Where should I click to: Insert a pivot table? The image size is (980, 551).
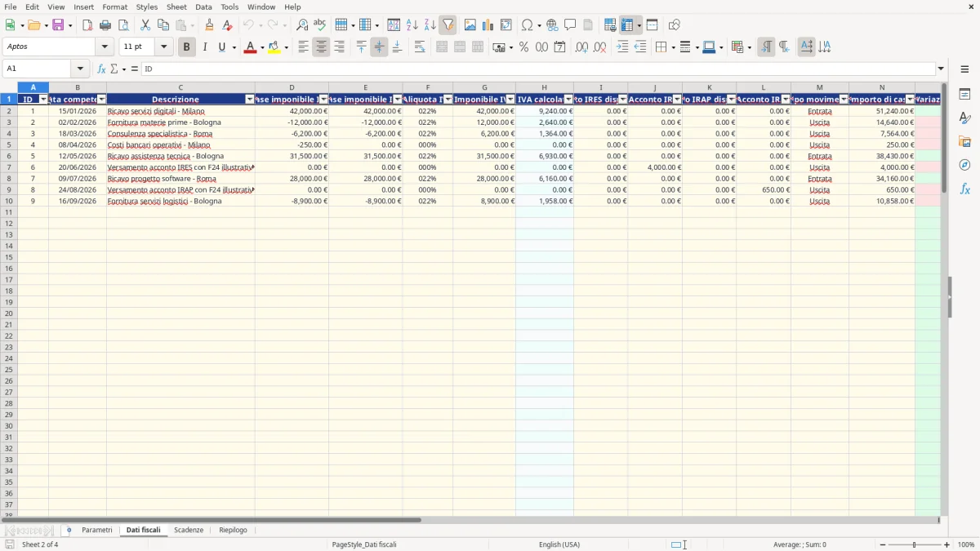(506, 25)
